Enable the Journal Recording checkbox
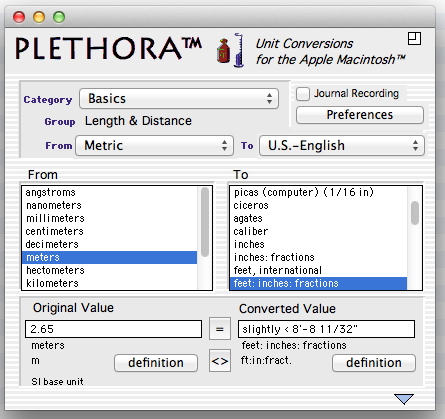This screenshot has height=419, width=445. pyautogui.click(x=303, y=94)
